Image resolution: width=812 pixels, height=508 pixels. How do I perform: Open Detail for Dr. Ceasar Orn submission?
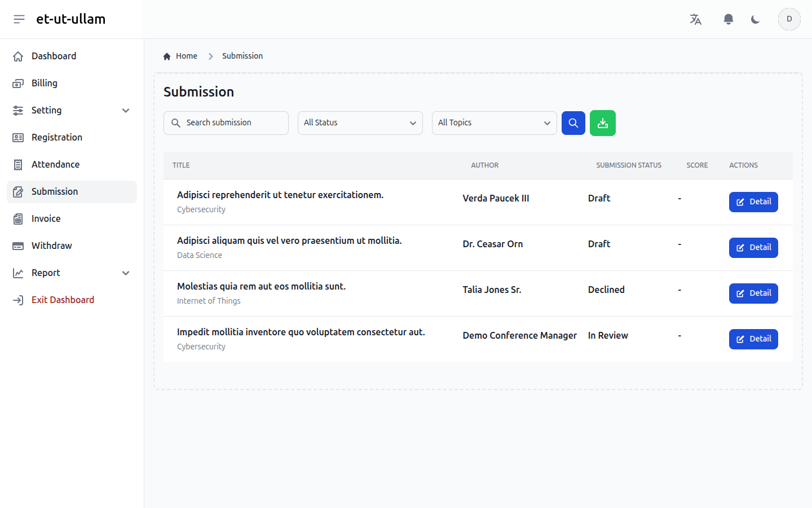pos(753,248)
